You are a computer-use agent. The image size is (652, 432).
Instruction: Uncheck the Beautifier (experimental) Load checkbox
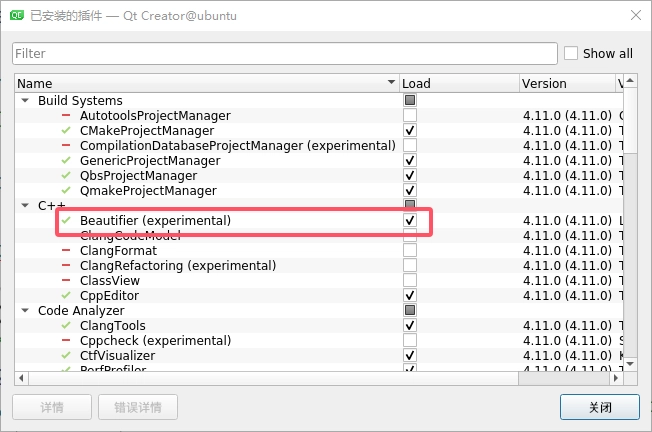click(x=410, y=220)
